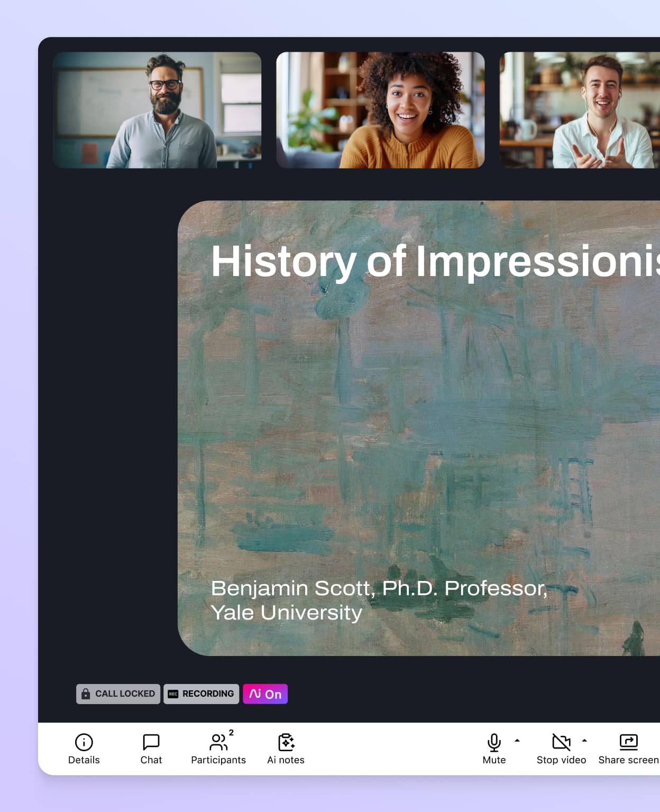Select the video tile of man wearing earphones
Viewport: 660px width, 812px height.
[x=580, y=110]
